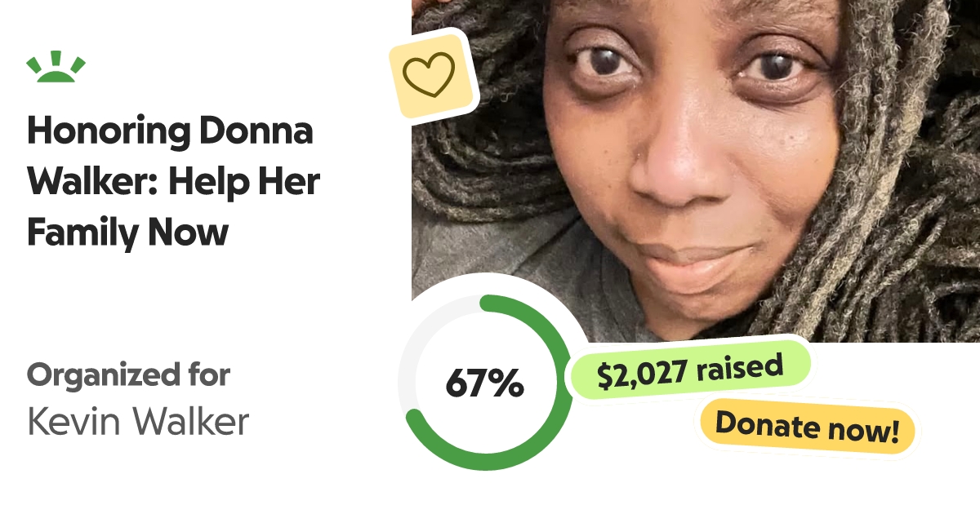The height and width of the screenshot is (514, 980).
Task: Open the Kevin Walker organizer name
Action: [138, 422]
